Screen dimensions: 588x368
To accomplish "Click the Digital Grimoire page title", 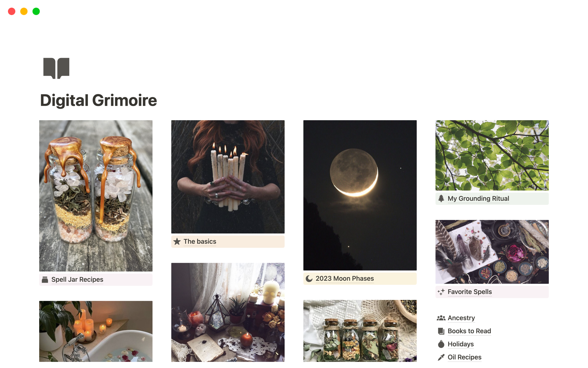I will coord(98,100).
